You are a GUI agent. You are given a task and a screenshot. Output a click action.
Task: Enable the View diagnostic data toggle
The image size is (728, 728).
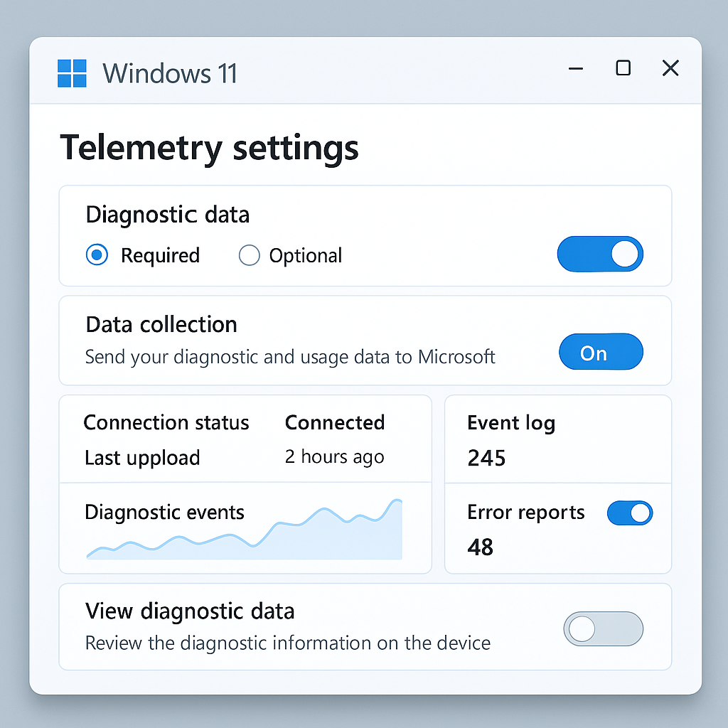coord(603,629)
